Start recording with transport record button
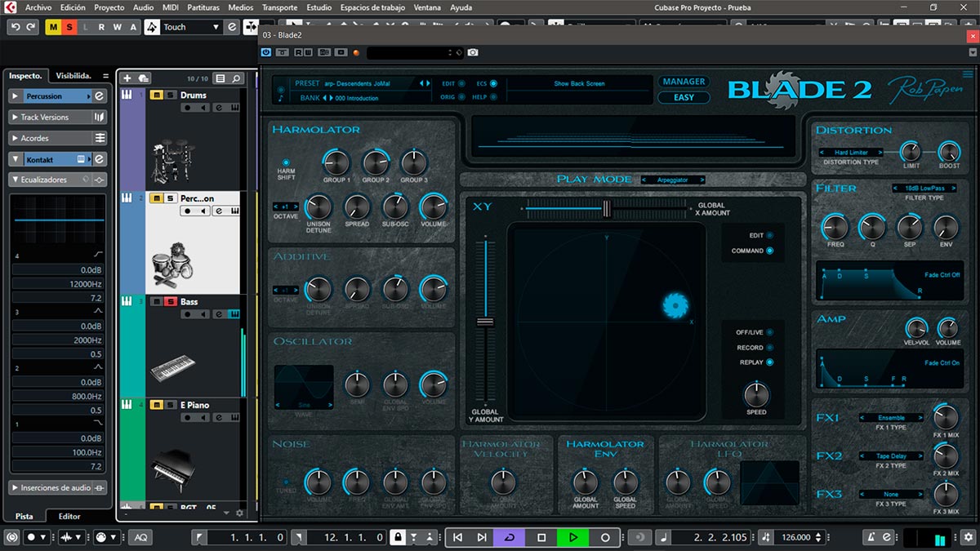 pyautogui.click(x=605, y=537)
